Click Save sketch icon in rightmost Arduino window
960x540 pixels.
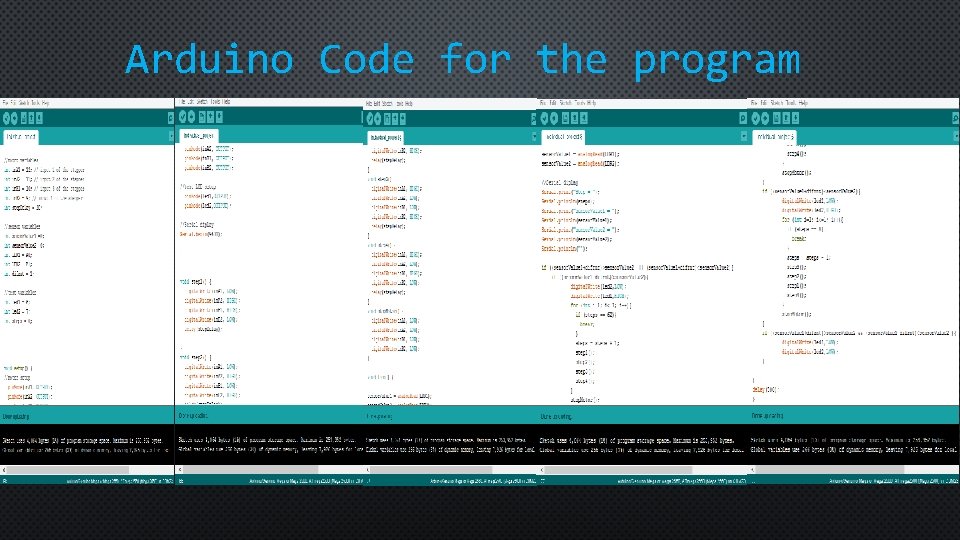(795, 118)
